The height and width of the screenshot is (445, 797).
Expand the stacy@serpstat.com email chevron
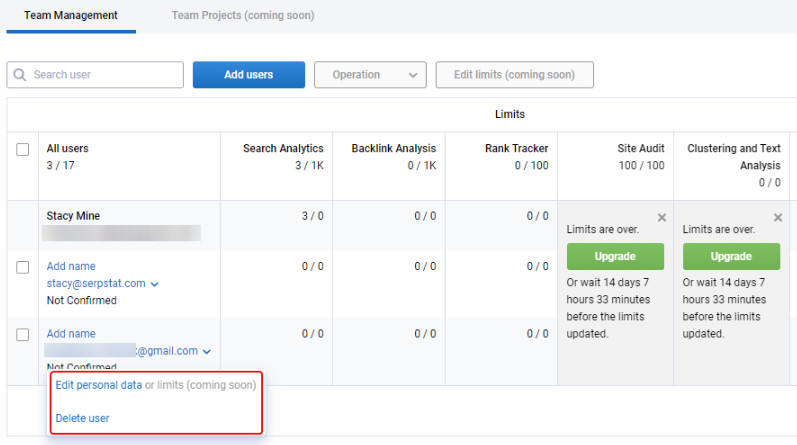point(155,284)
